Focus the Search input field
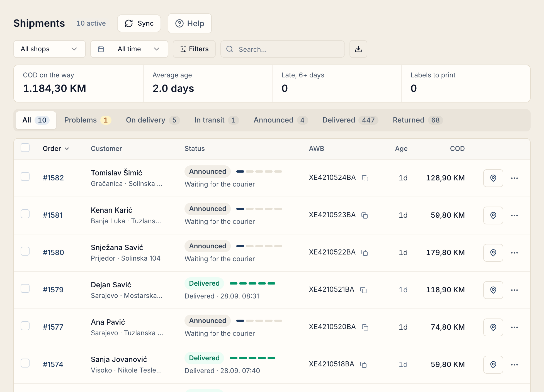 click(283, 49)
